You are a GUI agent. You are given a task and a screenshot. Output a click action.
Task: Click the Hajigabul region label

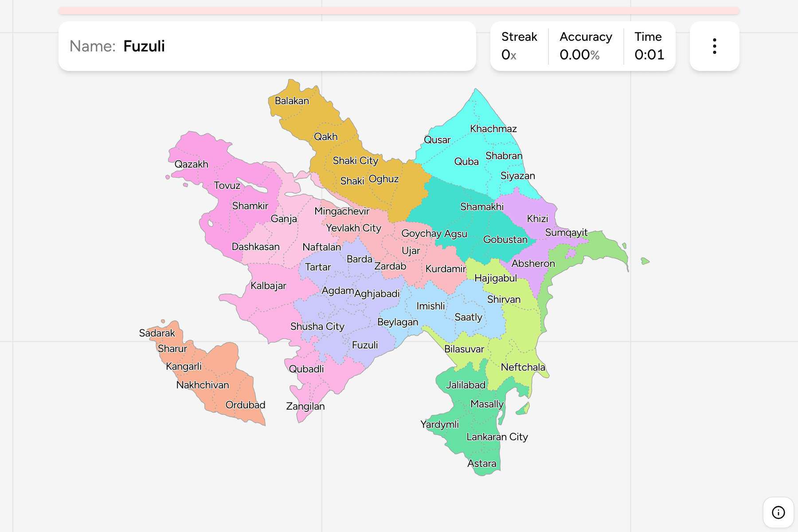coord(496,278)
